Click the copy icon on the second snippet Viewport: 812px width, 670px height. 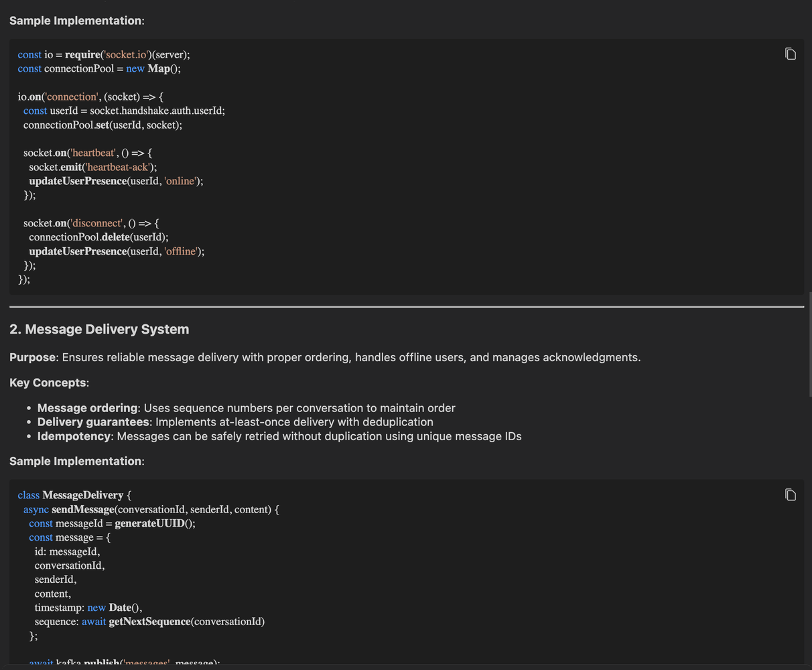click(791, 494)
